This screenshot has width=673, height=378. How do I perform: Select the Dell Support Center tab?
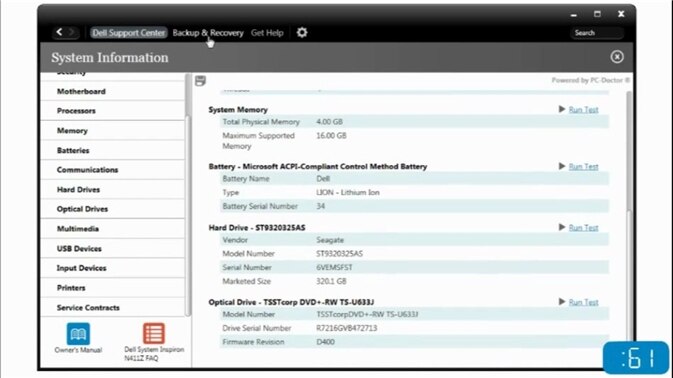pyautogui.click(x=129, y=33)
